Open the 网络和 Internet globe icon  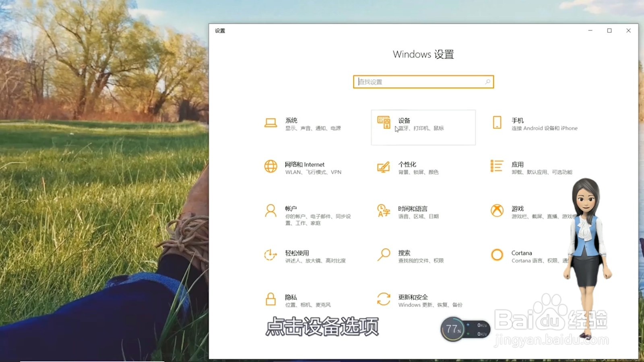tap(270, 166)
